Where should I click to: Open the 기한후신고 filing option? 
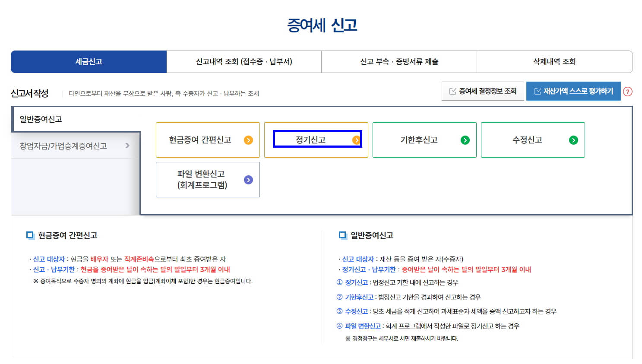[424, 140]
